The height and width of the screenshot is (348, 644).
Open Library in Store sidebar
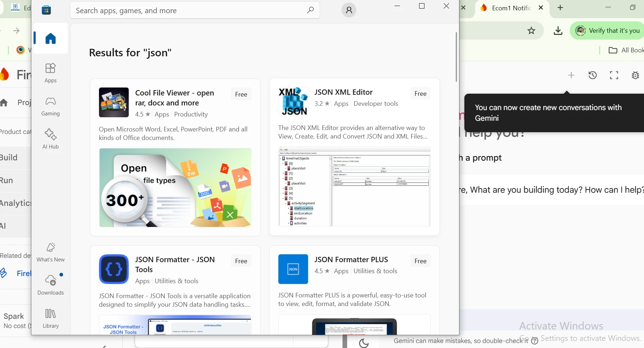coord(51,318)
